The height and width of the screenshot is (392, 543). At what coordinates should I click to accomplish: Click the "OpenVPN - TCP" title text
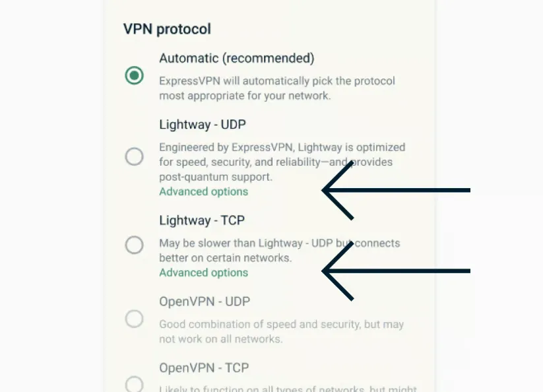click(204, 368)
